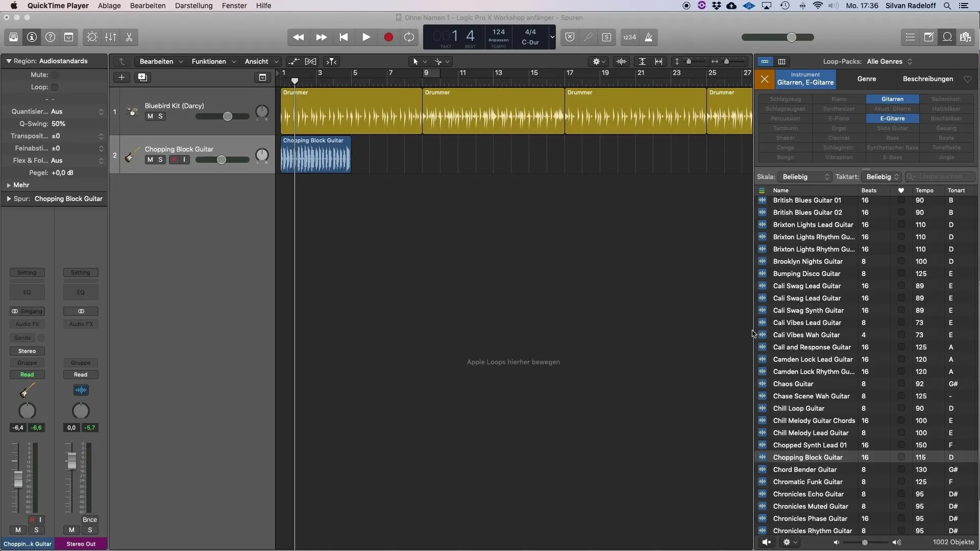Switch to the Beschreibungen tab

point(928,79)
